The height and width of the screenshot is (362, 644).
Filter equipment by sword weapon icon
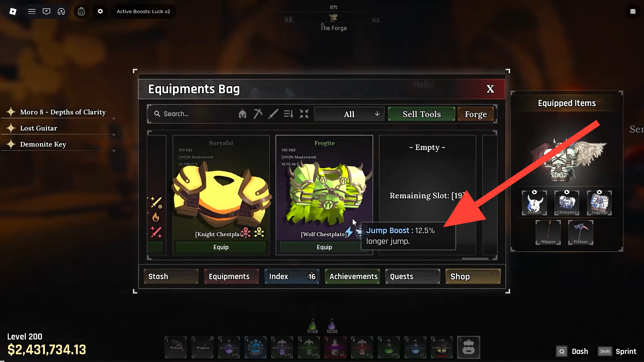[273, 114]
